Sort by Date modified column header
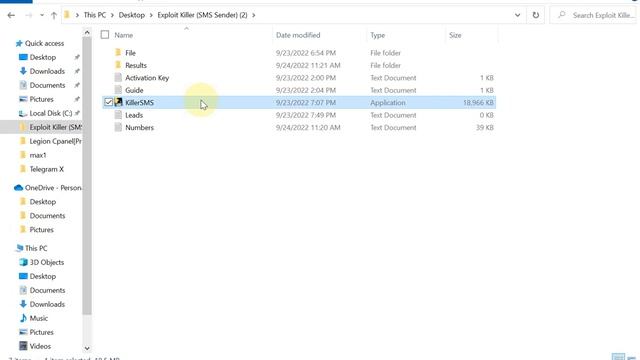This screenshot has width=640, height=360. pyautogui.click(x=298, y=35)
